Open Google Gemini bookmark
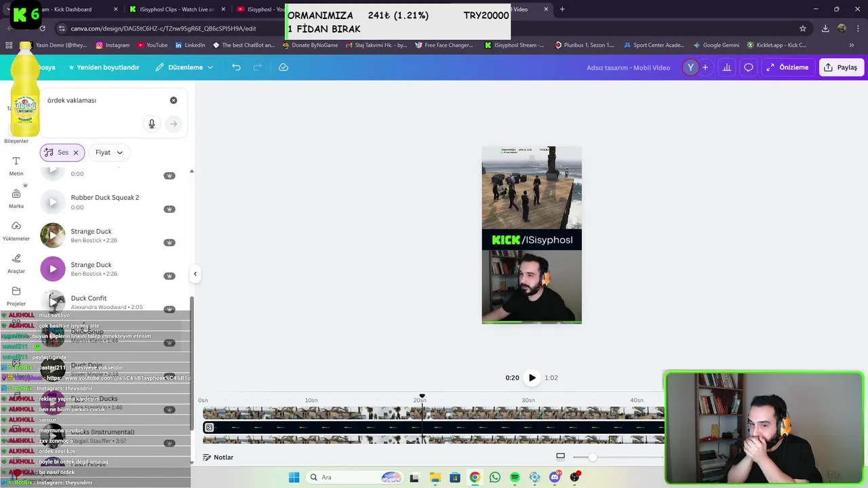Viewport: 868px width, 488px height. coord(716,45)
